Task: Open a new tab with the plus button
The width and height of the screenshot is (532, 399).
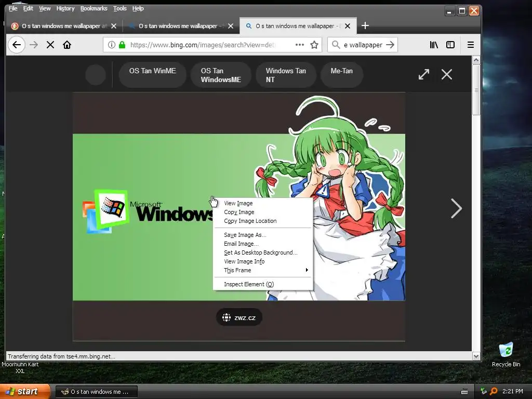Action: (365, 26)
